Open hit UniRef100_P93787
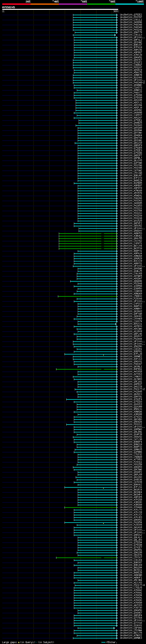 pyautogui.click(x=131, y=17)
